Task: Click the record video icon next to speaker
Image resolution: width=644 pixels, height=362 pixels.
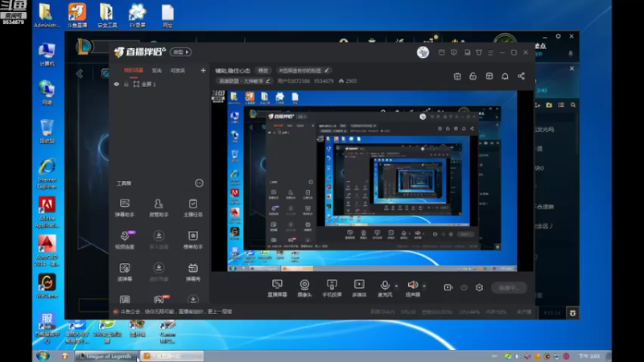Action: coord(448,288)
